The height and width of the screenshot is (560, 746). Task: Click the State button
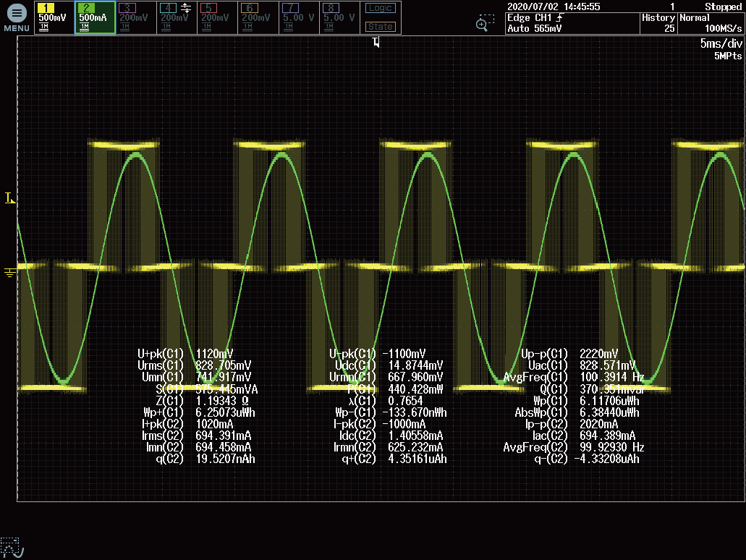tap(381, 27)
